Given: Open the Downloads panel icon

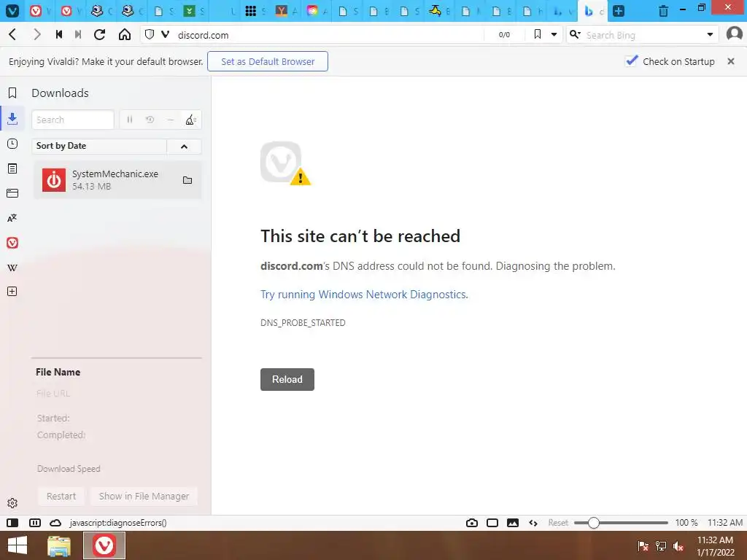Looking at the screenshot, I should 12,118.
